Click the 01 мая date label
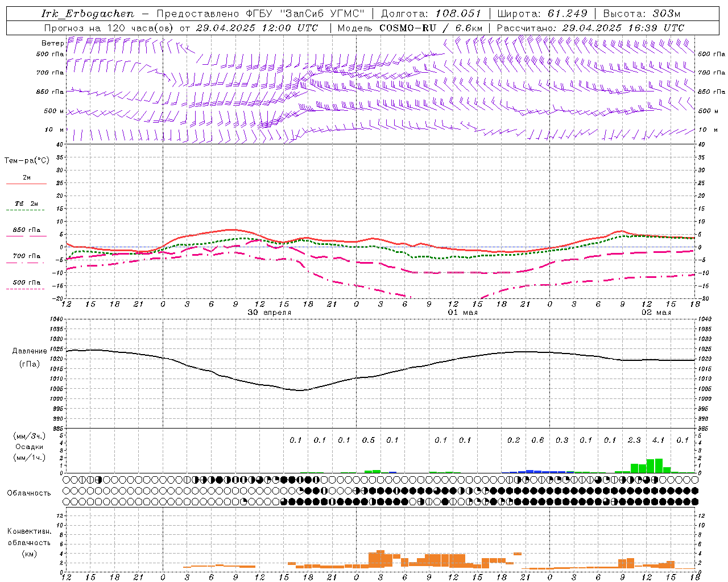 [462, 313]
